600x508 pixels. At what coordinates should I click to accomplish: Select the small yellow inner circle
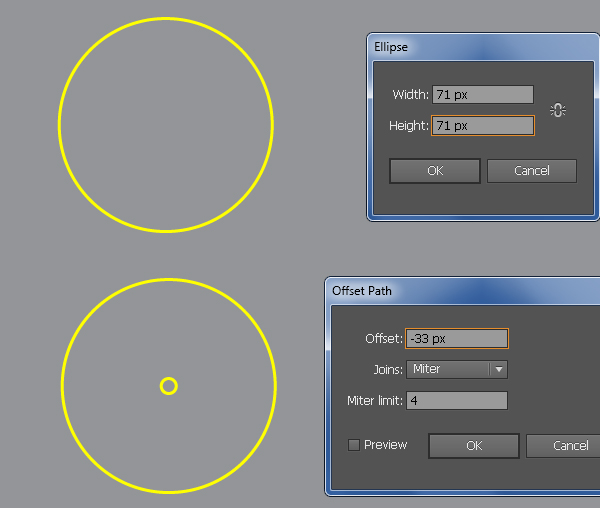[x=169, y=386]
